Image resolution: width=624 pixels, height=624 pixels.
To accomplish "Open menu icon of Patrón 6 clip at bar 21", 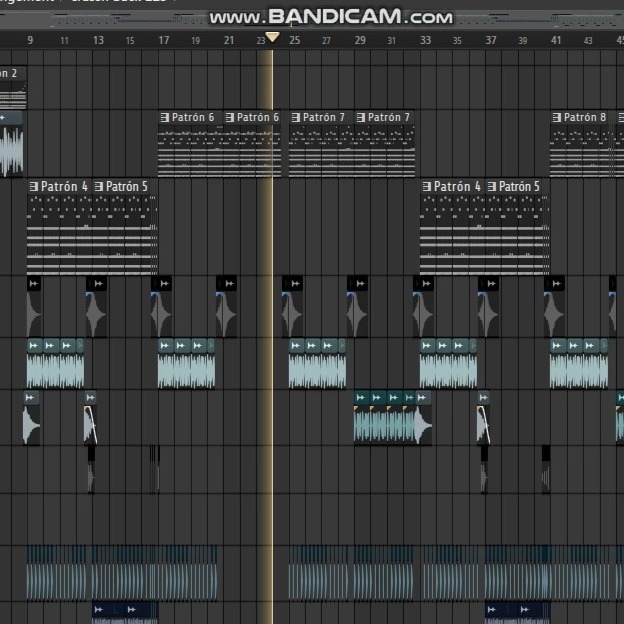I will tap(230, 117).
